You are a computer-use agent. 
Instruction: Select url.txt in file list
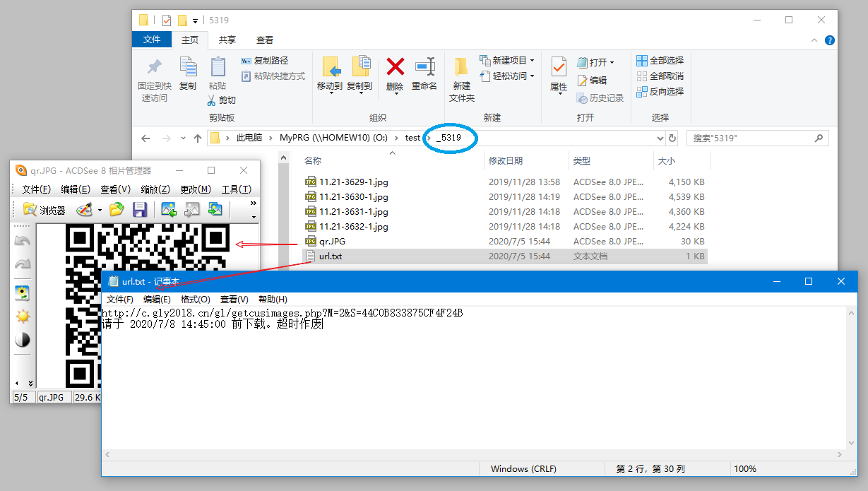(x=504, y=256)
